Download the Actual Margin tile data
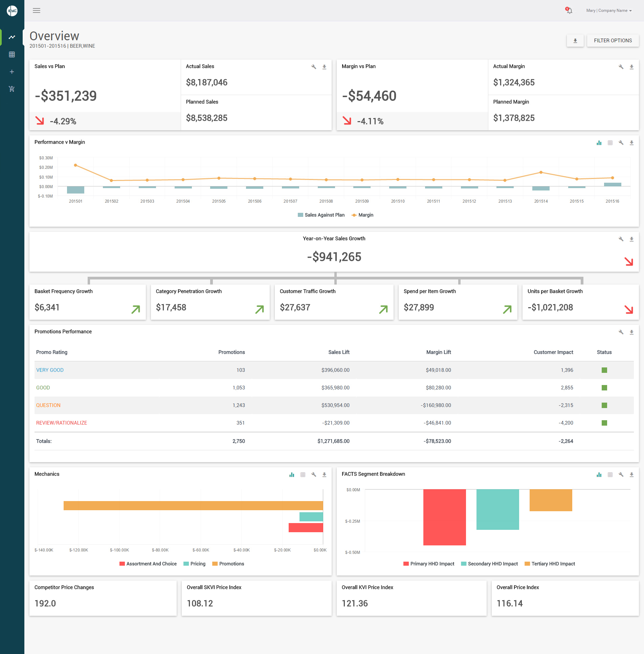The image size is (644, 654). pyautogui.click(x=631, y=67)
